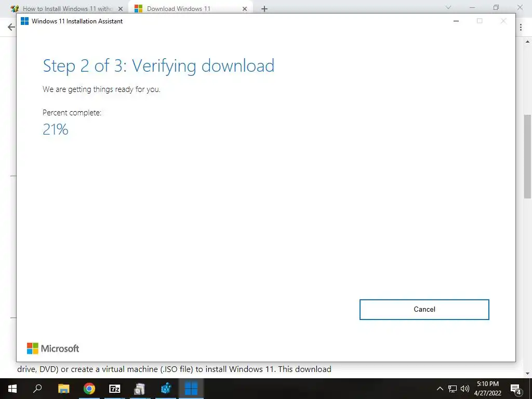Open 7-Zip from the taskbar
The image size is (532, 399).
tap(115, 389)
